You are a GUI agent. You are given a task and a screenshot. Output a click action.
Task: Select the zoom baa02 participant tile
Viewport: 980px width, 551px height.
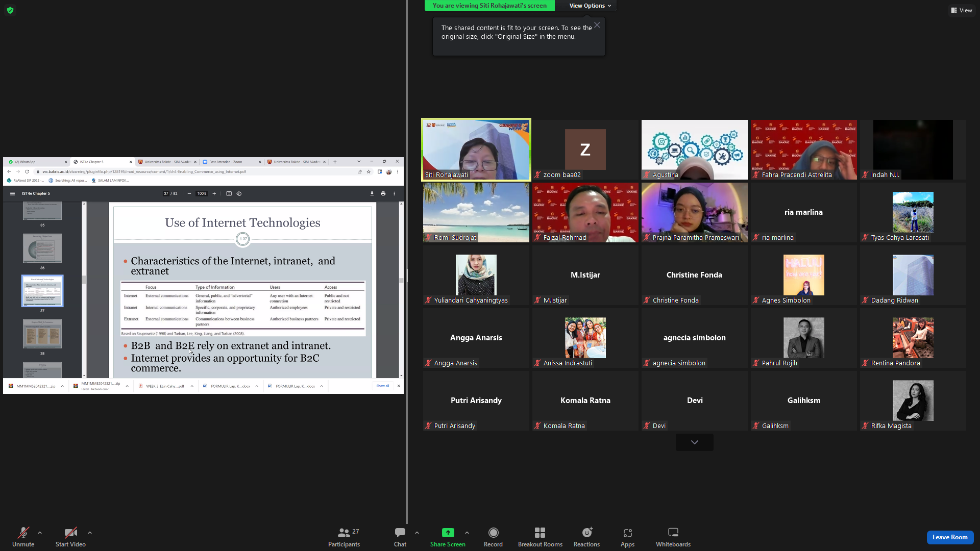pyautogui.click(x=585, y=149)
